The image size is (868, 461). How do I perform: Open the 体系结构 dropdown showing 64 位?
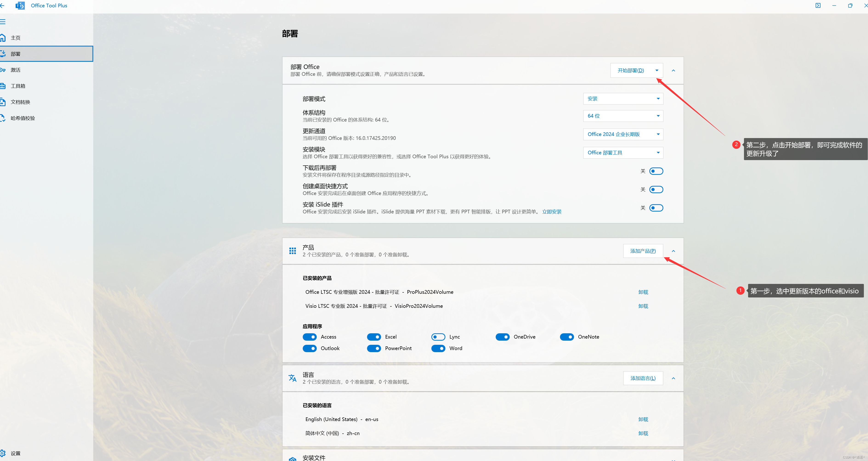[623, 116]
